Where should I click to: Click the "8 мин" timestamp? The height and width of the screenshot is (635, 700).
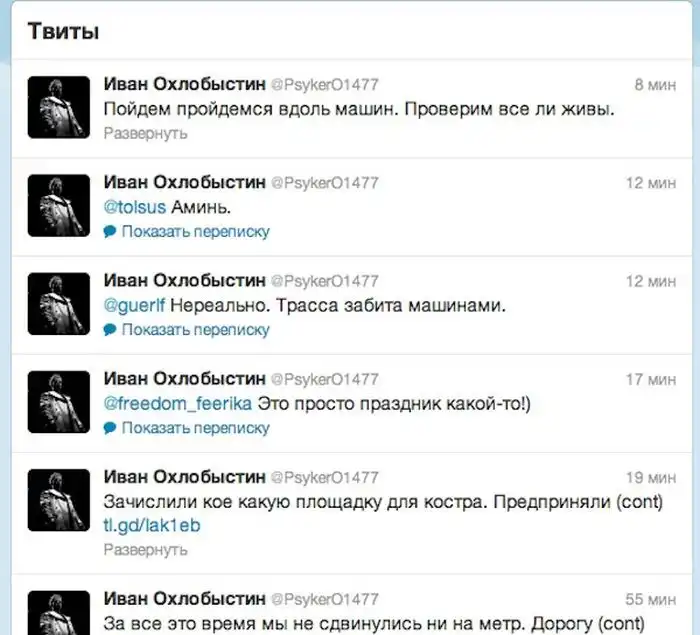(x=655, y=86)
